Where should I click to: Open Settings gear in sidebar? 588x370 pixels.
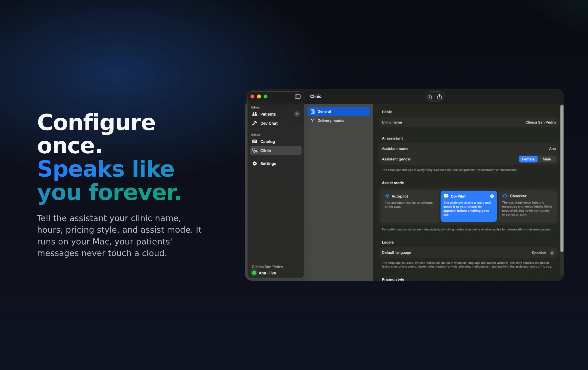point(254,163)
